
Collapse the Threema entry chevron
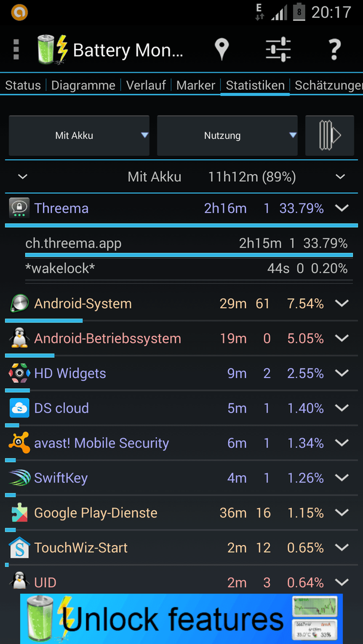pyautogui.click(x=342, y=208)
